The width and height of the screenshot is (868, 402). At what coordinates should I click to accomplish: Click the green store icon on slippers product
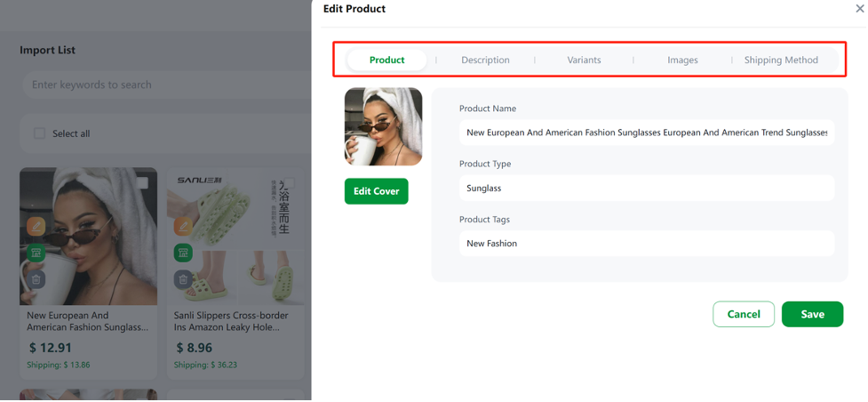point(183,253)
